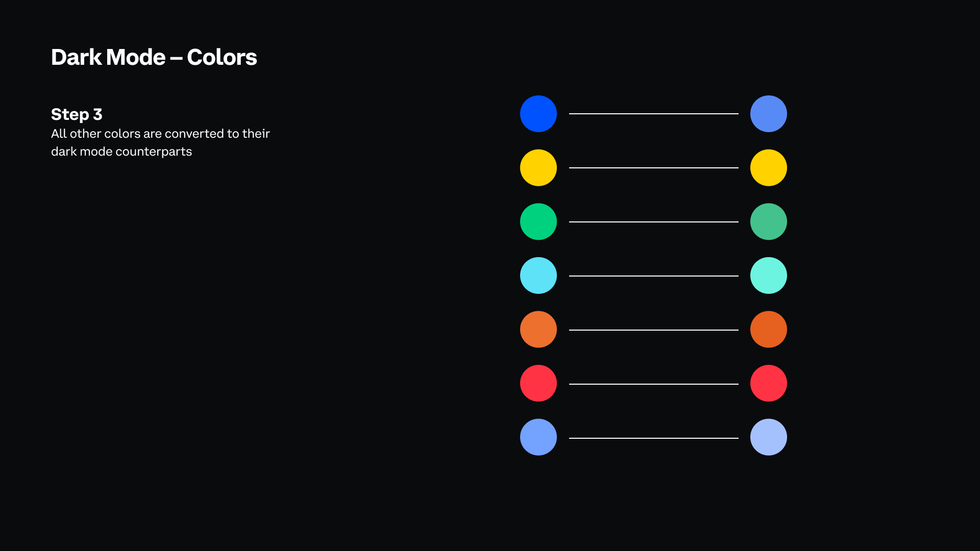Pick the yellow swatch in the left column
980x551 pixels.
(538, 168)
